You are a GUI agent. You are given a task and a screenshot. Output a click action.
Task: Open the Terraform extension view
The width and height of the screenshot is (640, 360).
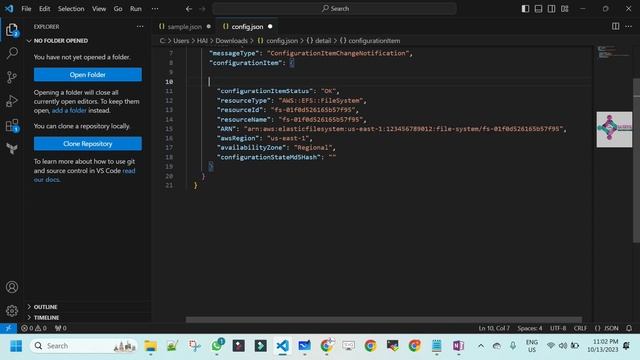12,148
